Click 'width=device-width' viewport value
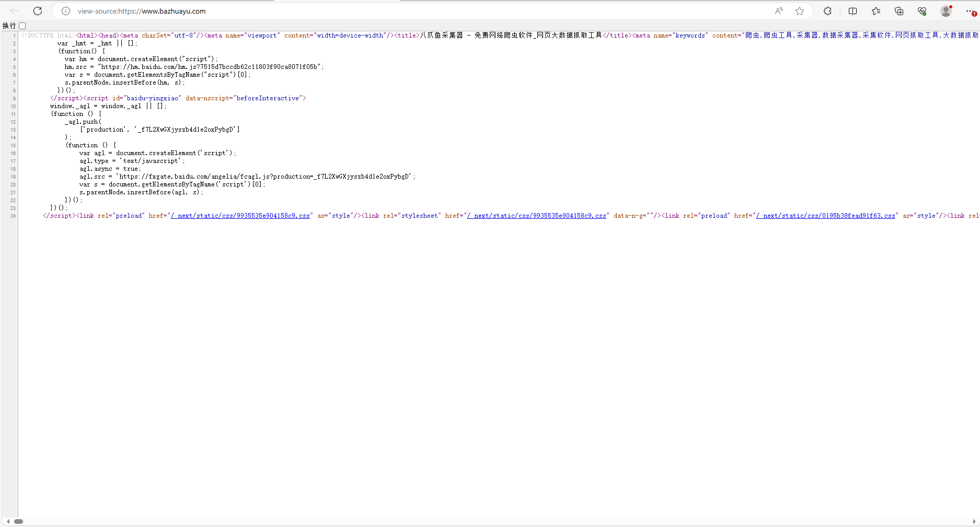The image size is (980, 527). (x=350, y=36)
